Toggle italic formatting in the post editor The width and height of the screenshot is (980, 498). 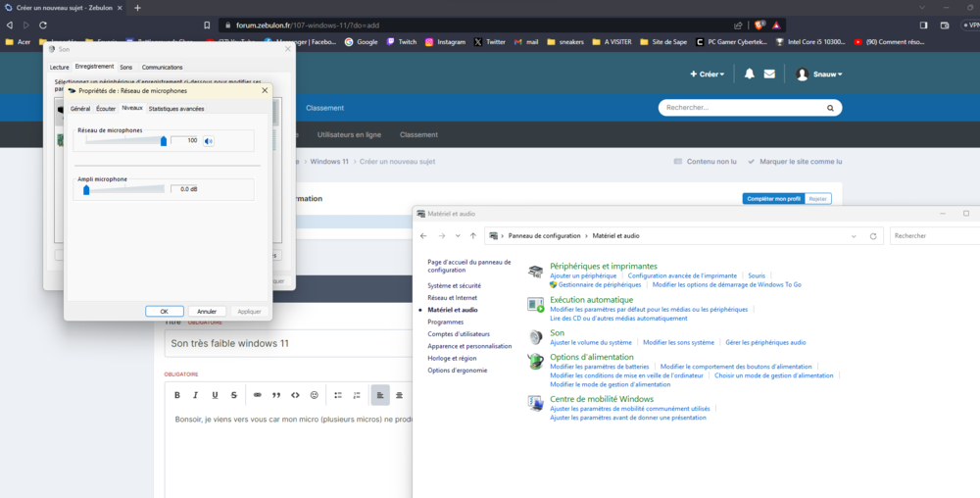(x=196, y=395)
